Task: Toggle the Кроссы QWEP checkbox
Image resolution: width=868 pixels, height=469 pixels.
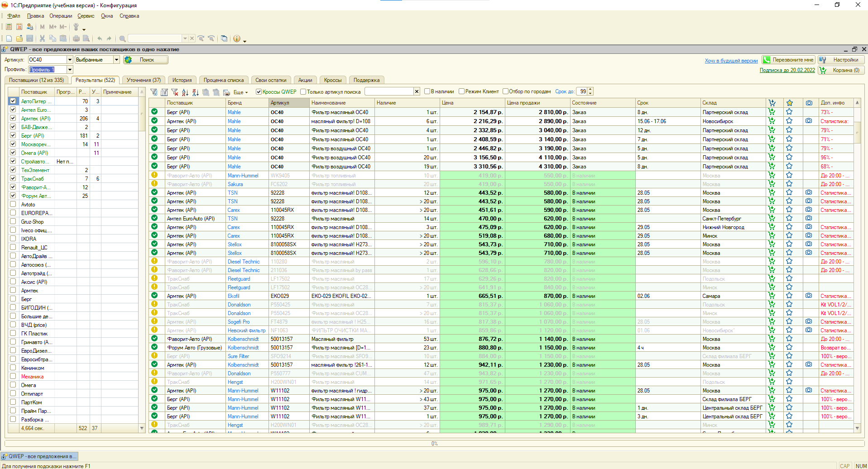Action: coord(259,92)
